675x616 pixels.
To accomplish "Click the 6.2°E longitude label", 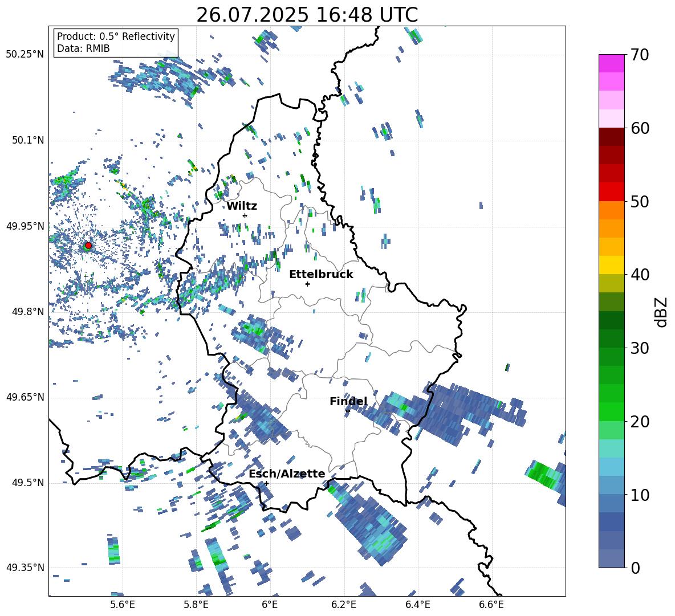I will pyautogui.click(x=344, y=605).
